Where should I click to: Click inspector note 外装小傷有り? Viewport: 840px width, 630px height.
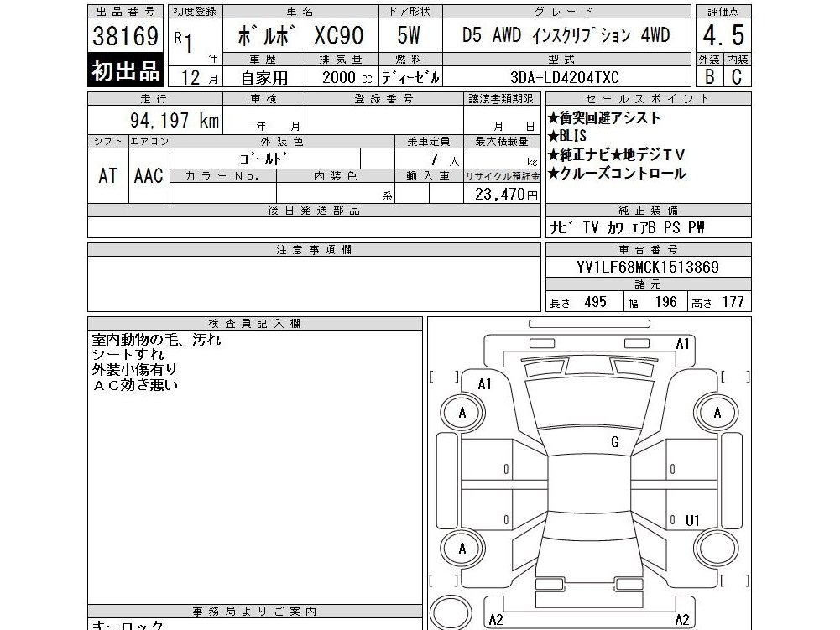pyautogui.click(x=134, y=370)
